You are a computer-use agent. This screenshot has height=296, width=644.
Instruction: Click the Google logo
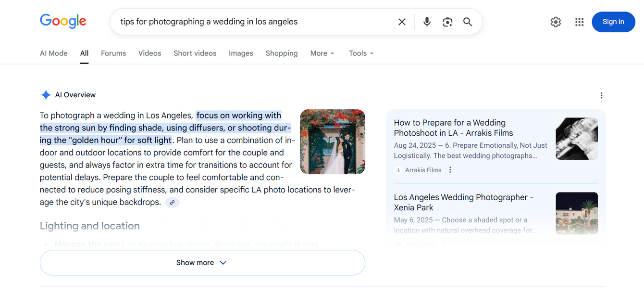tap(63, 21)
